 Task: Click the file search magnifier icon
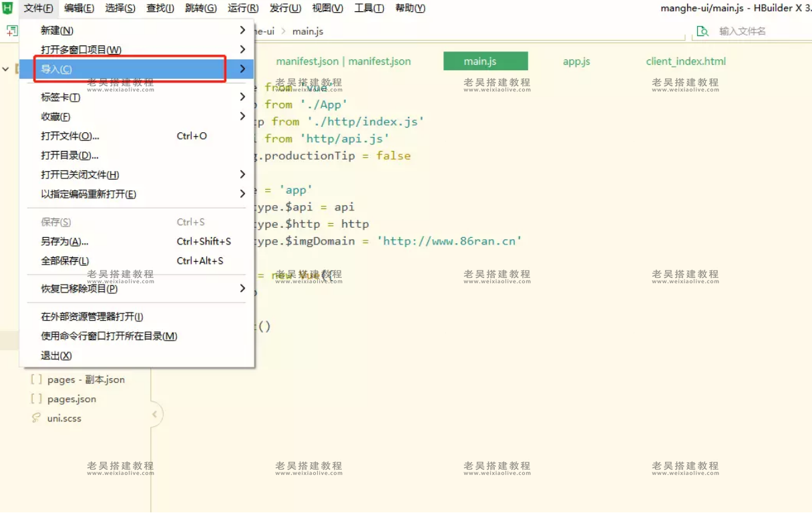(x=702, y=31)
